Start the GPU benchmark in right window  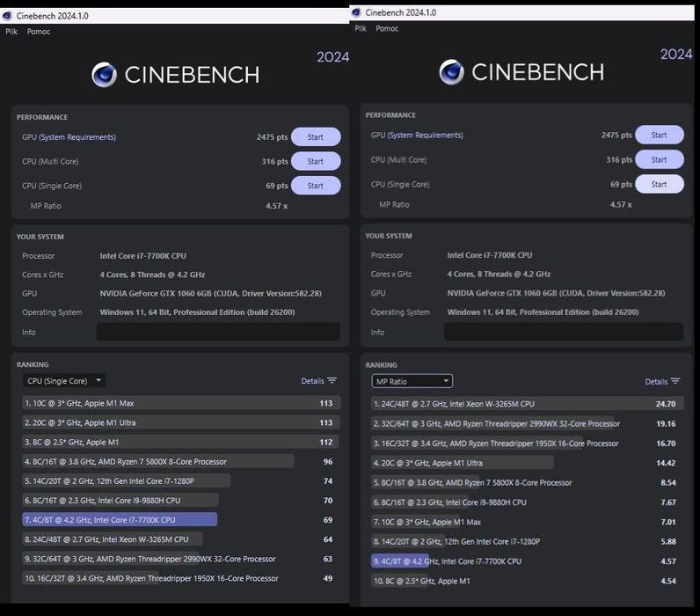[660, 135]
